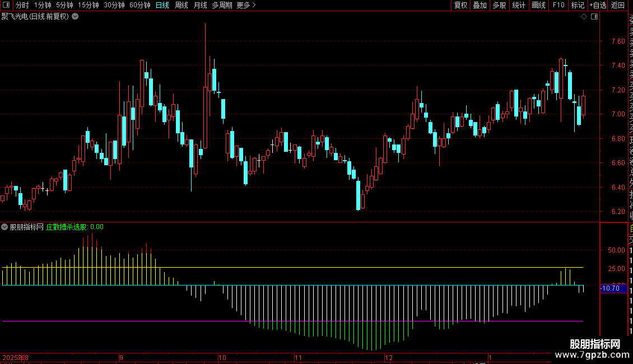
Task: Select the 1分钟 period tab
Action: (43, 5)
